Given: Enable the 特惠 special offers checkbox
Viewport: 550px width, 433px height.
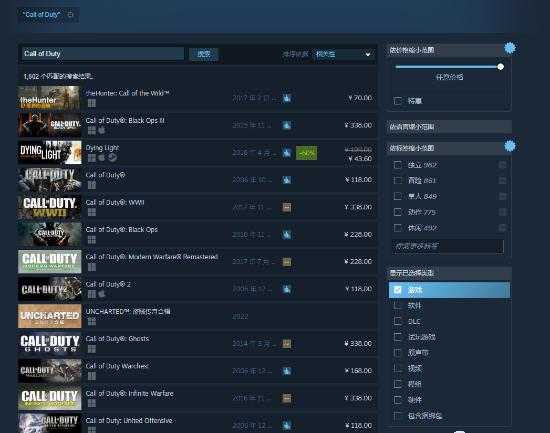Looking at the screenshot, I should (398, 101).
